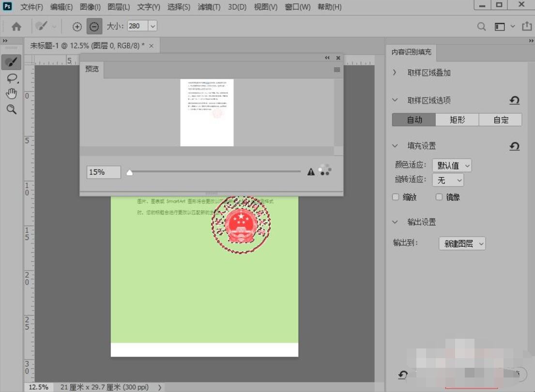Image resolution: width=535 pixels, height=392 pixels.
Task: Choose 自动 sampling area option
Action: (x=414, y=120)
